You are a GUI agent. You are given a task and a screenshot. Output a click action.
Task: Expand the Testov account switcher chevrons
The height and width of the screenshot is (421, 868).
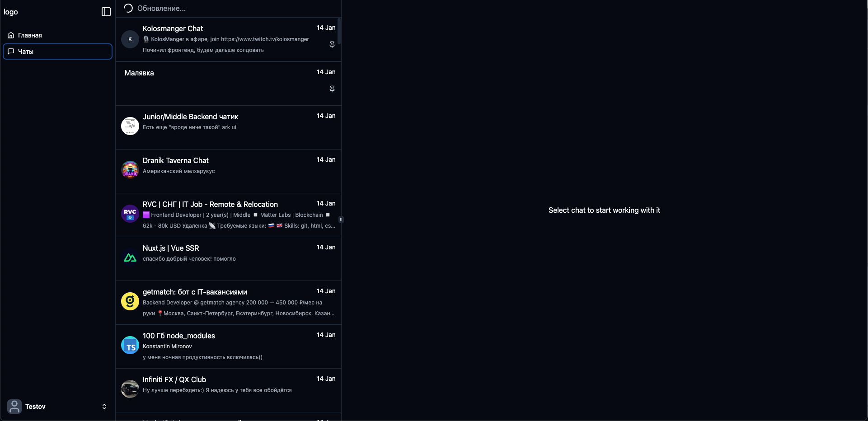[104, 407]
